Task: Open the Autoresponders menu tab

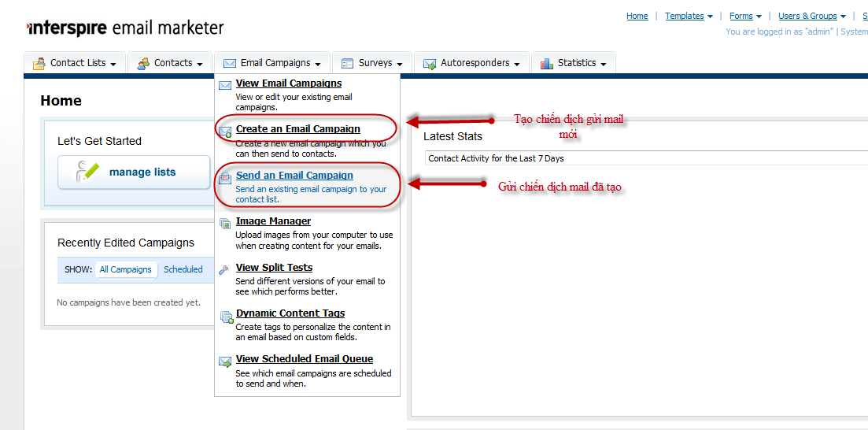Action: click(x=472, y=63)
